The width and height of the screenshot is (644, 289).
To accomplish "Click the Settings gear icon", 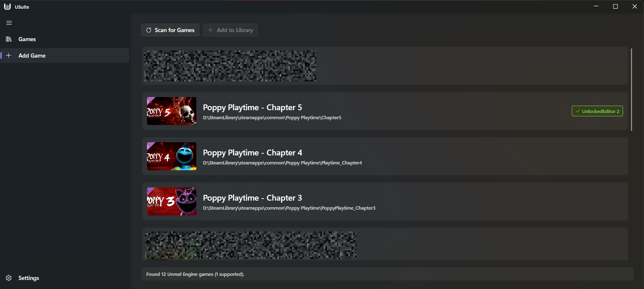I will tap(9, 278).
